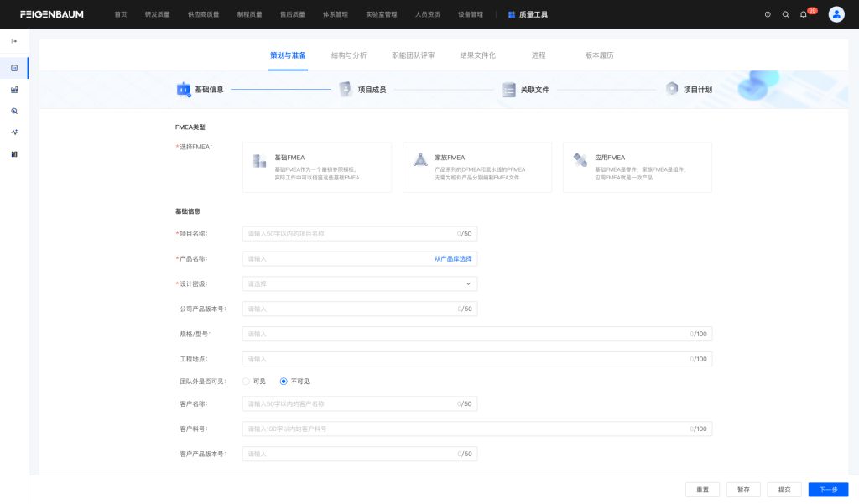Switch to 结构与分析 tab

point(348,55)
